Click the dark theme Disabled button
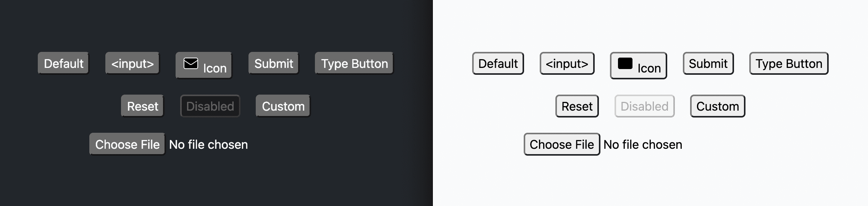The height and width of the screenshot is (206, 868). click(210, 106)
